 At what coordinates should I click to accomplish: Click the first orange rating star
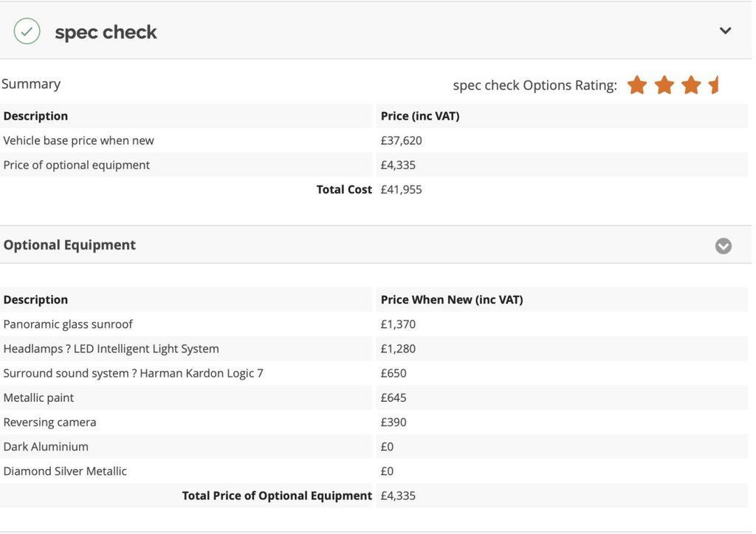(x=636, y=86)
